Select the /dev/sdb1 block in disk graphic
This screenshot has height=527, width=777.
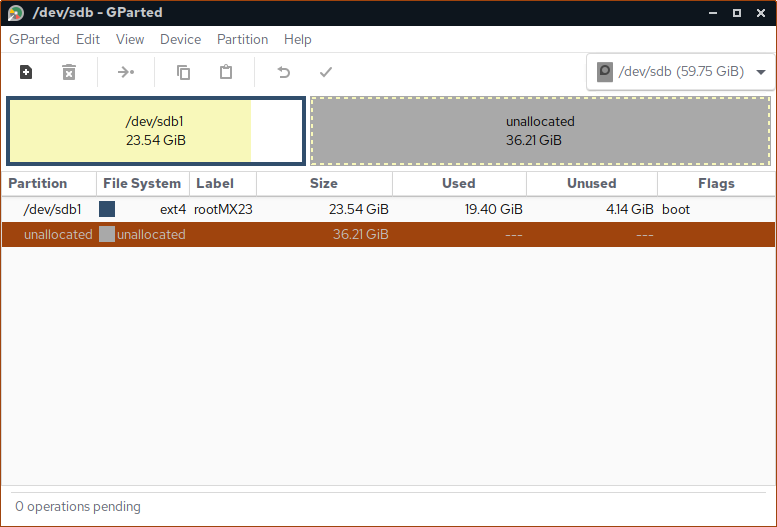(x=155, y=131)
